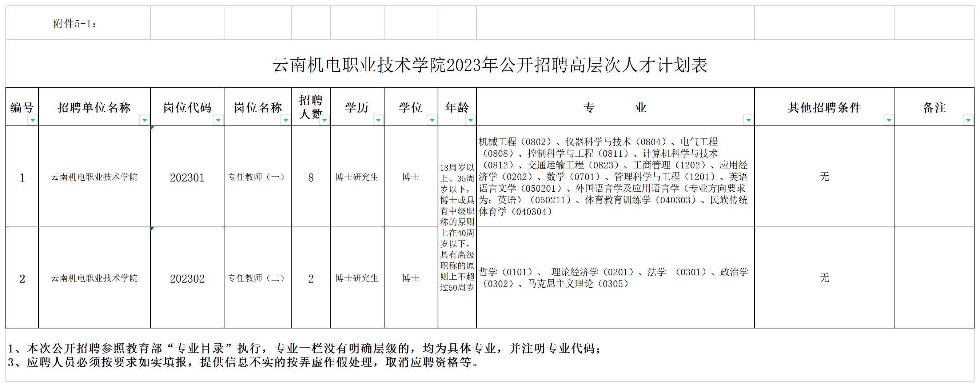Select the majors cell starting 机械工程（0802）
980x387 pixels.
615,177
